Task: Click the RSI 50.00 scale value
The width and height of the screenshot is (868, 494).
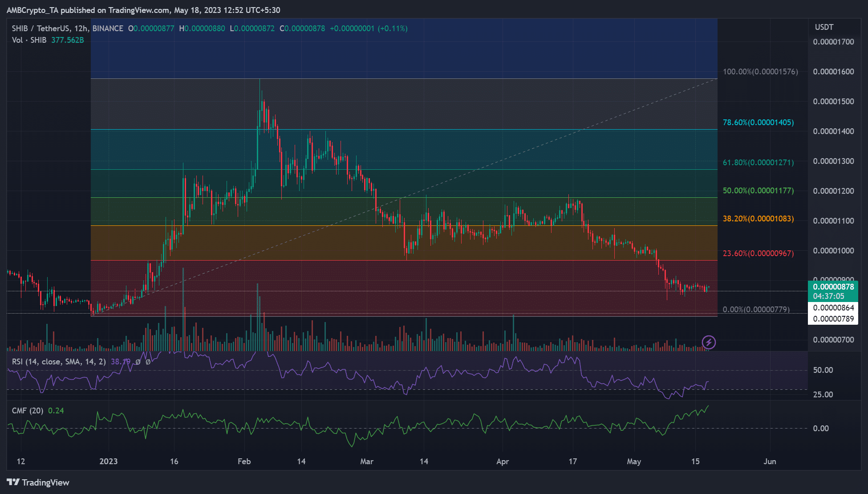Action: point(823,370)
